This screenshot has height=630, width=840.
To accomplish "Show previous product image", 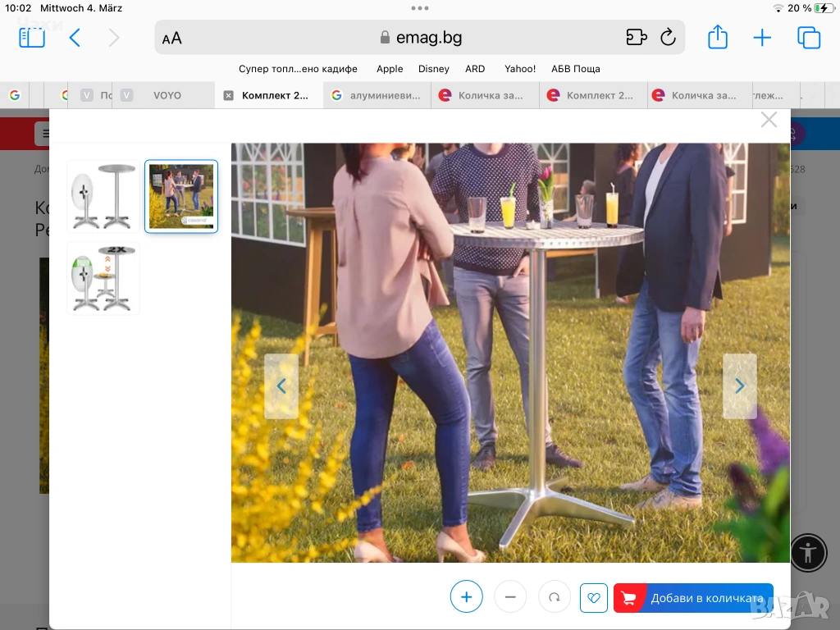I will coord(281,386).
